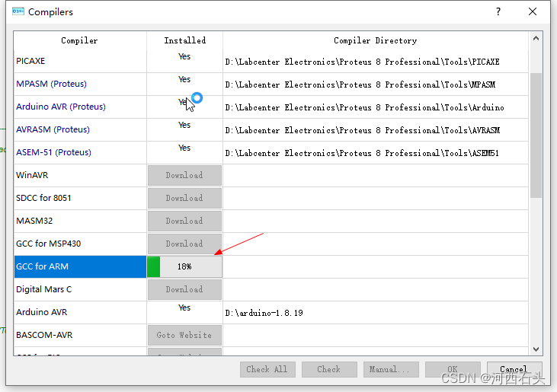Screen dimensions: 557x392
Task: Select the GCC for MSP430 name
Action: pyautogui.click(x=48, y=244)
